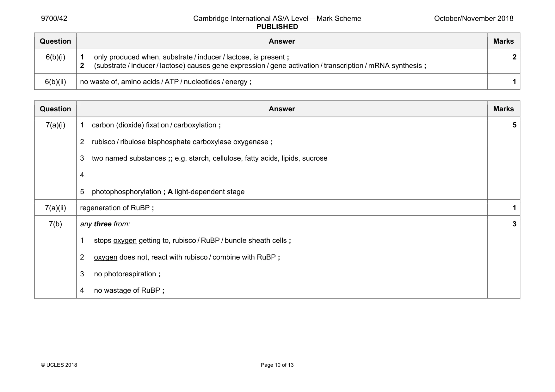Click the '© UCLES 2018' footer
The image size is (555, 392).
pos(59,365)
